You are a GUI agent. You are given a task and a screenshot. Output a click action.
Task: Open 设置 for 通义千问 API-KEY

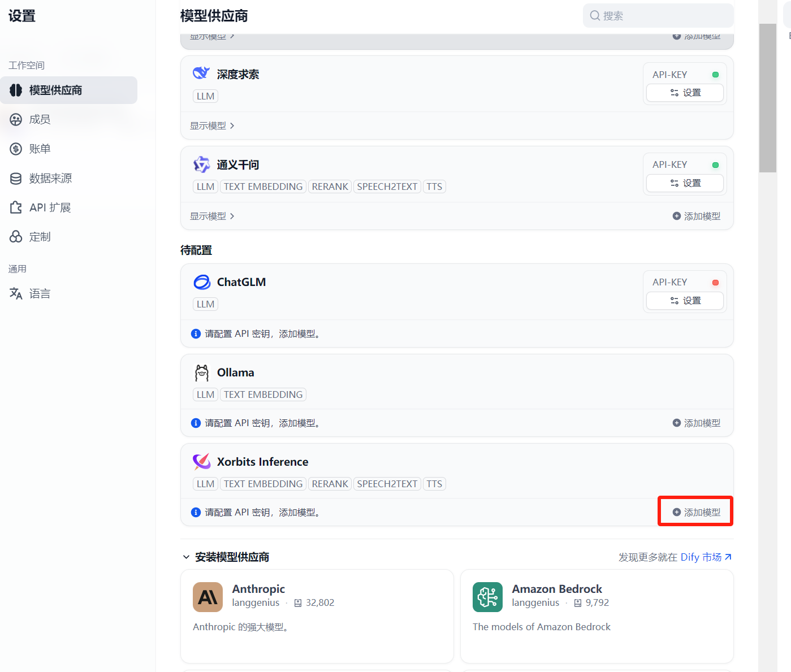click(685, 183)
